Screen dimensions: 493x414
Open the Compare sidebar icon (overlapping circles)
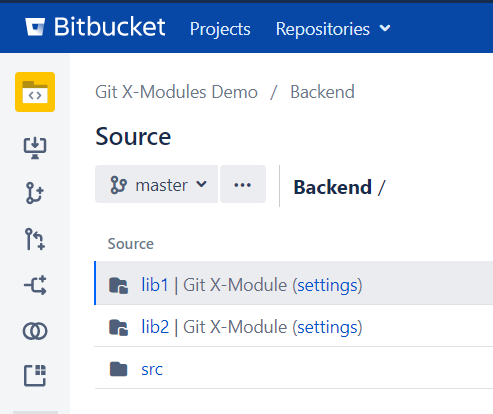coord(35,331)
